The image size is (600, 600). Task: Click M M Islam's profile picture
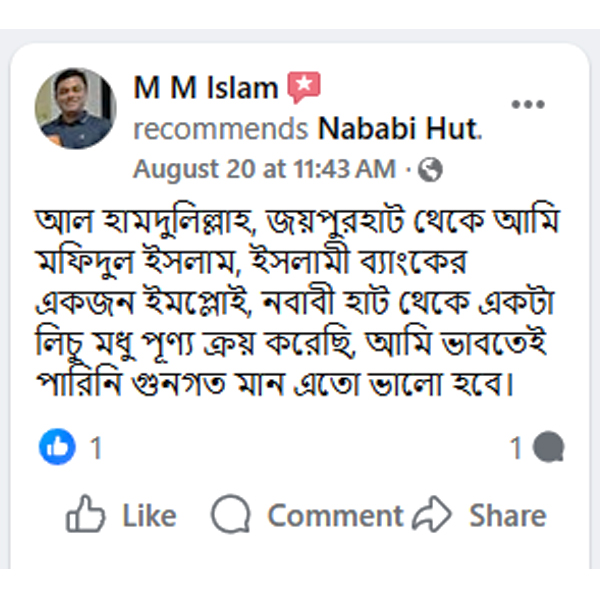(x=75, y=108)
